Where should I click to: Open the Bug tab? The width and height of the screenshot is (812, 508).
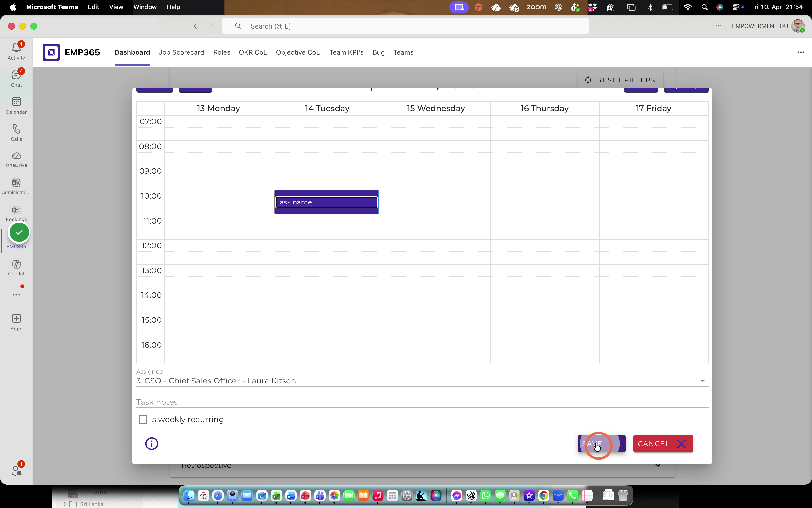[378, 52]
